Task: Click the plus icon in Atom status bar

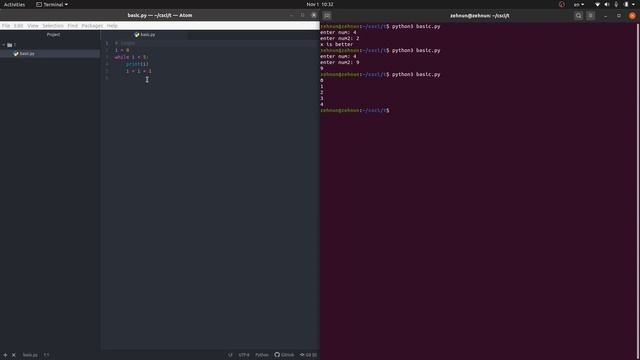Action: point(5,355)
